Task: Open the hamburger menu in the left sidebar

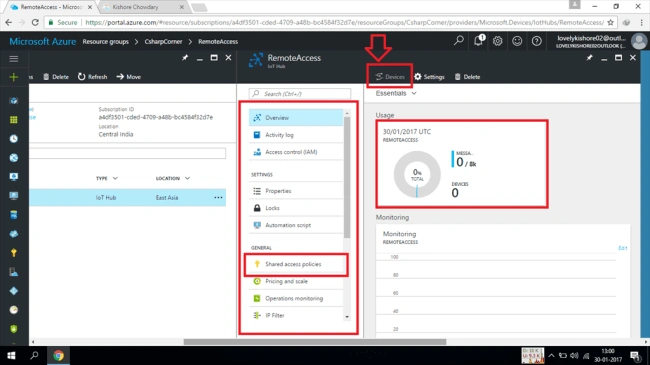Action: pos(14,58)
